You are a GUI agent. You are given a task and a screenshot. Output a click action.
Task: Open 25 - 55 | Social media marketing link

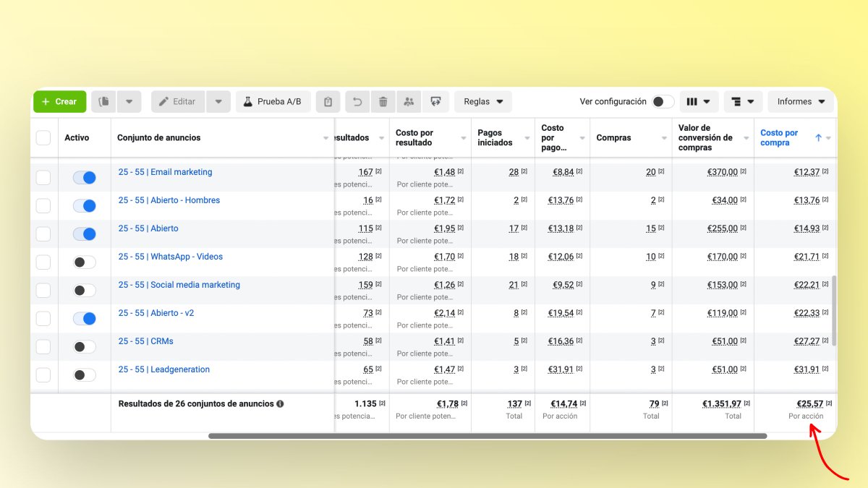(179, 285)
